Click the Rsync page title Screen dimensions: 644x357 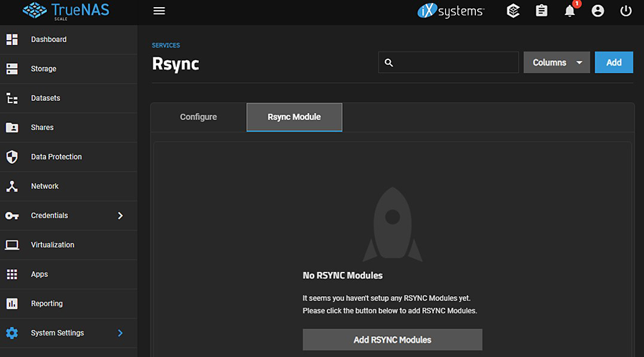tap(175, 64)
